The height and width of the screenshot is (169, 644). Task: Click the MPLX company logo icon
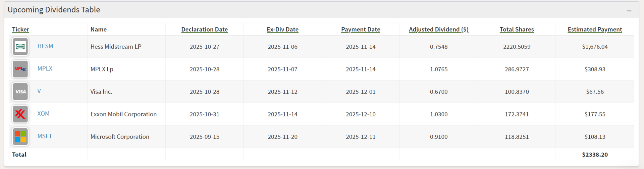(x=20, y=69)
